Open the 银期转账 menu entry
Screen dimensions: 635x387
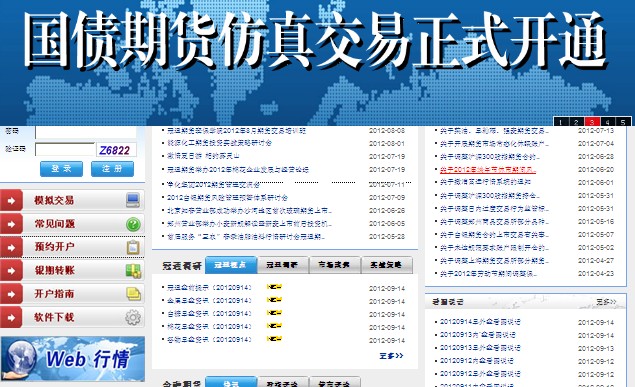72,270
